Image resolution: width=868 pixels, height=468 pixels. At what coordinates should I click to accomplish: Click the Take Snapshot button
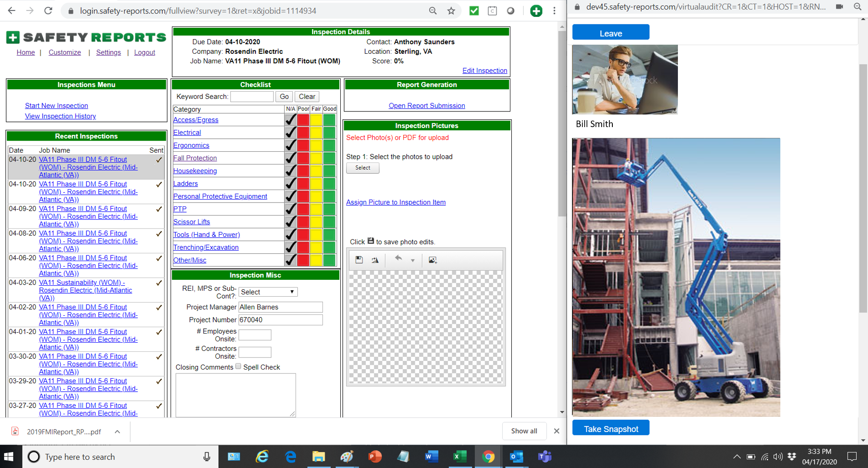tap(611, 429)
